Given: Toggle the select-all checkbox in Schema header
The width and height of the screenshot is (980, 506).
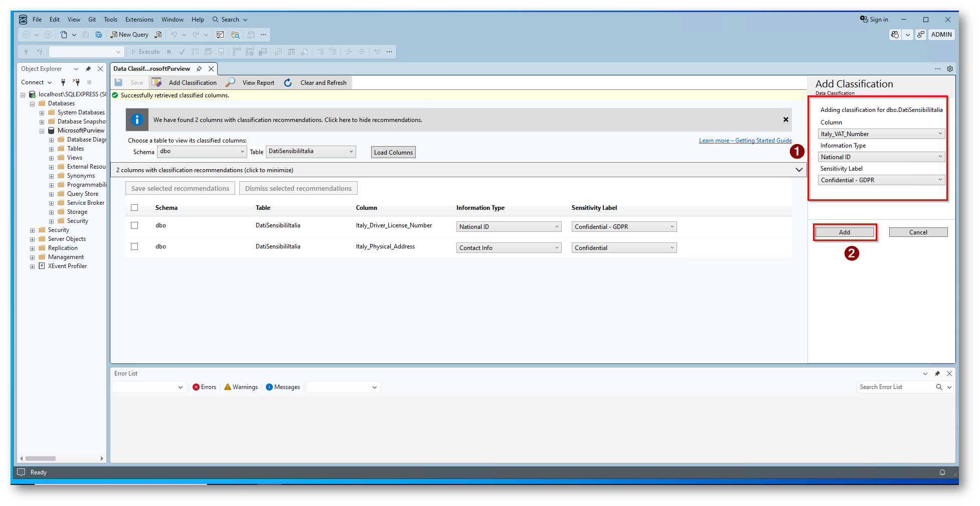Looking at the screenshot, I should [x=134, y=208].
